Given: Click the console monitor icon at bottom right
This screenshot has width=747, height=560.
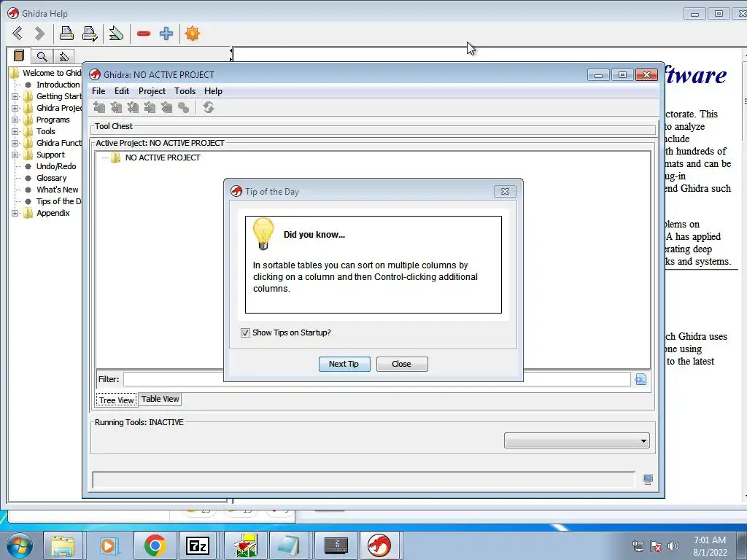Looking at the screenshot, I should pos(648,480).
